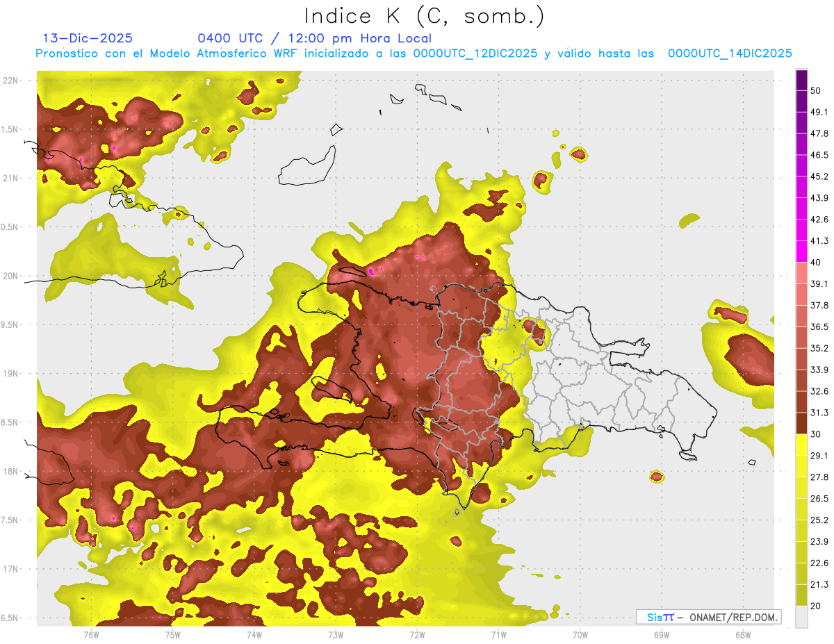Image resolution: width=834 pixels, height=644 pixels.
Task: Click the color bar value '20'
Action: [x=817, y=606]
